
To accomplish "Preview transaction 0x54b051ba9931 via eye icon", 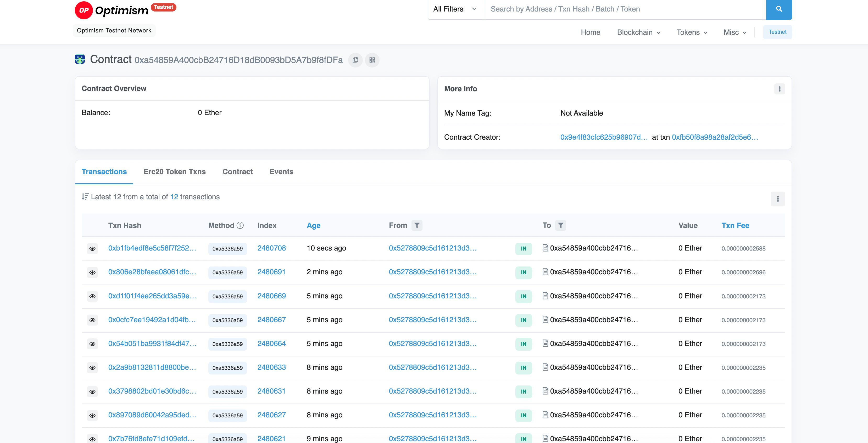I will (92, 344).
